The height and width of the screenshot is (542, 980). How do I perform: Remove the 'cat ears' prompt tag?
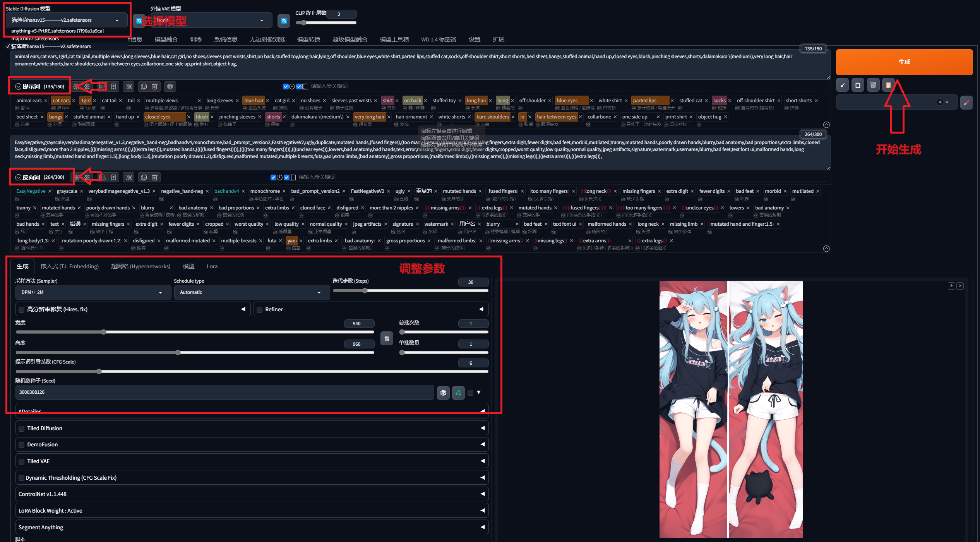tap(74, 101)
